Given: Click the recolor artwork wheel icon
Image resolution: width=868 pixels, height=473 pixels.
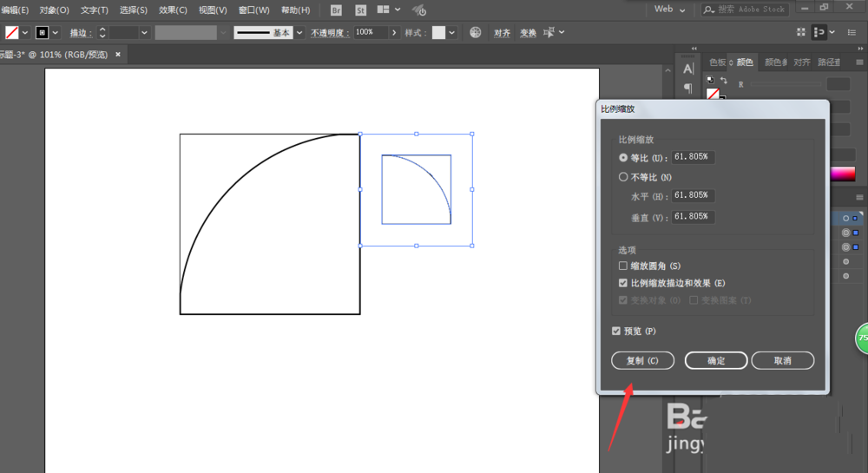Looking at the screenshot, I should pyautogui.click(x=475, y=32).
